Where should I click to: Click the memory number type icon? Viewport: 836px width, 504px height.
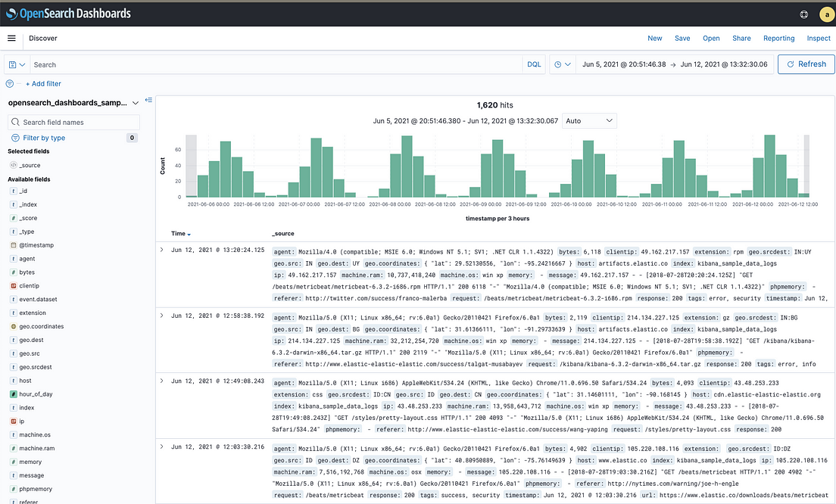[x=14, y=462]
